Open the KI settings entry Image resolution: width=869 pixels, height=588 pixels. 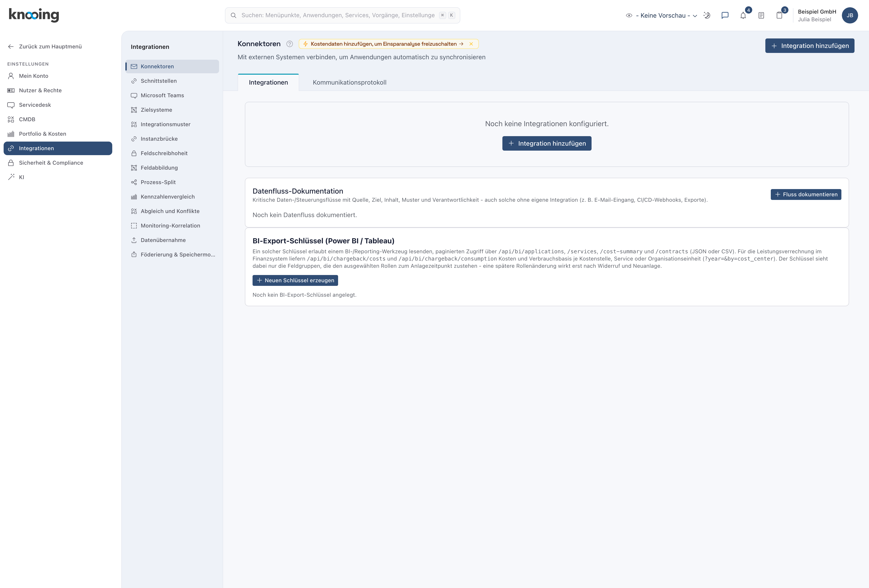tap(58, 177)
